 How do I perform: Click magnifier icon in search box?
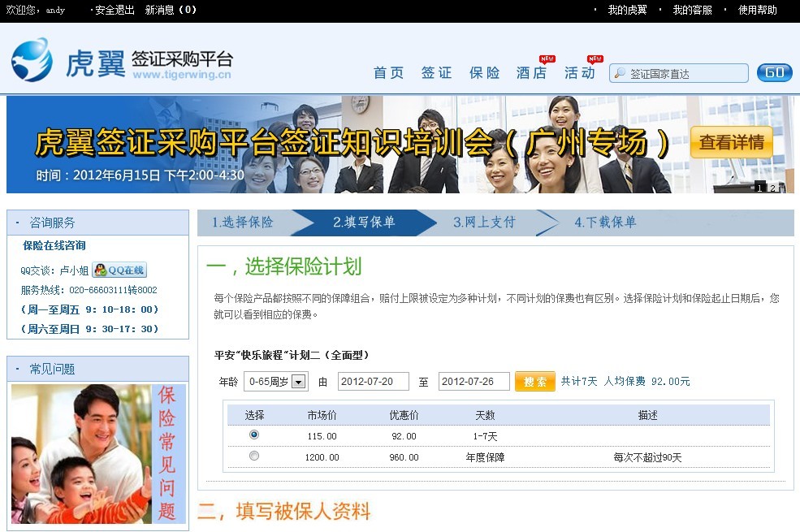(620, 73)
